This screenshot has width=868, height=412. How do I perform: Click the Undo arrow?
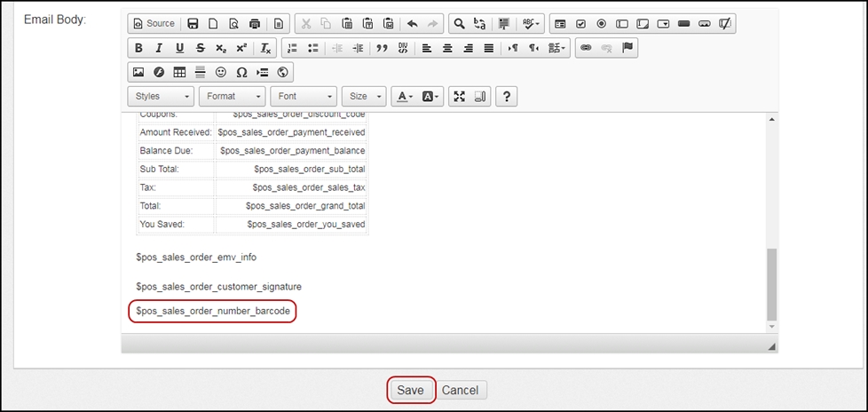point(412,24)
